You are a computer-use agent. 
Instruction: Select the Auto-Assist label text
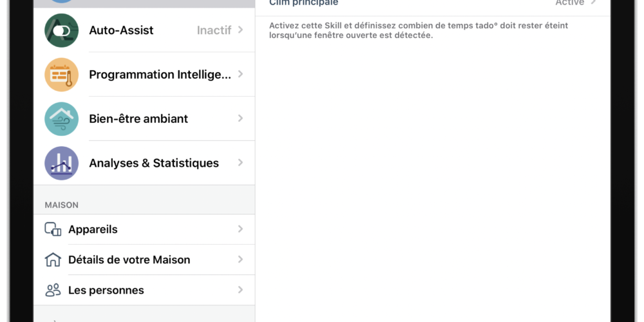click(121, 30)
